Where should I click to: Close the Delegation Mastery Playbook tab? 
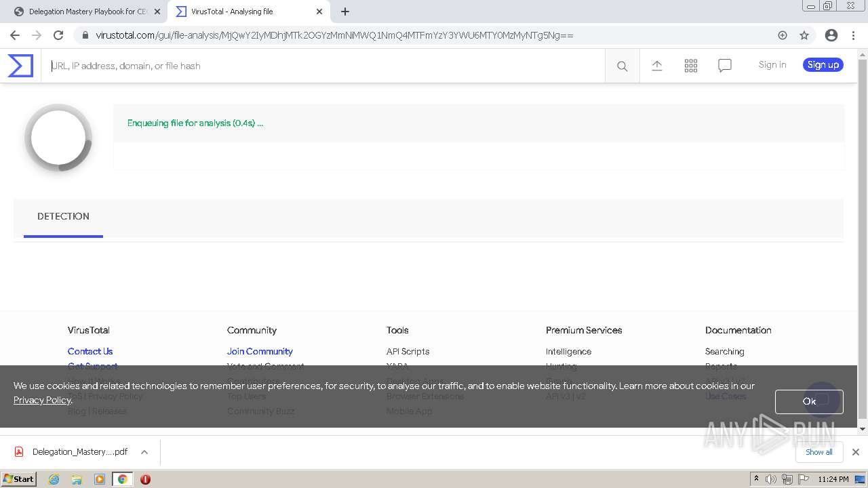157,12
